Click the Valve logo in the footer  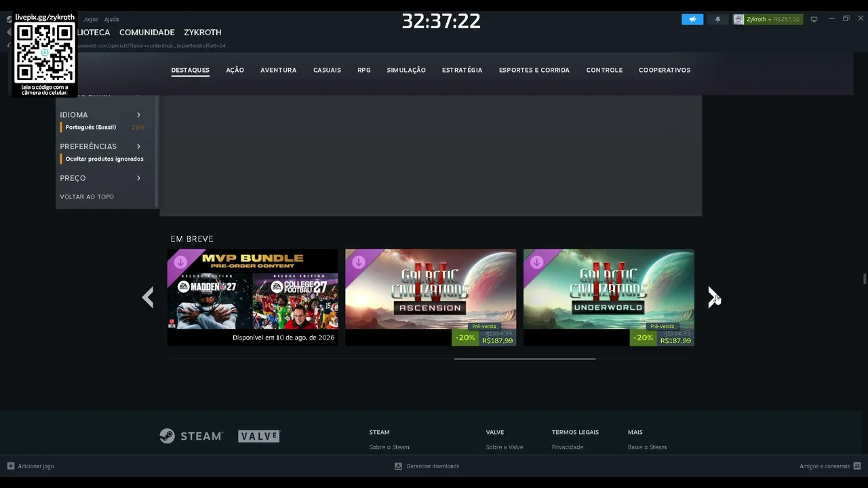pos(259,436)
